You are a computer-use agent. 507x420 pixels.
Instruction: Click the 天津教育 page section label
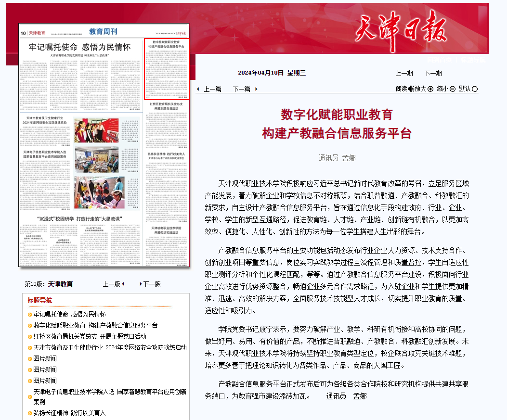tap(60, 284)
